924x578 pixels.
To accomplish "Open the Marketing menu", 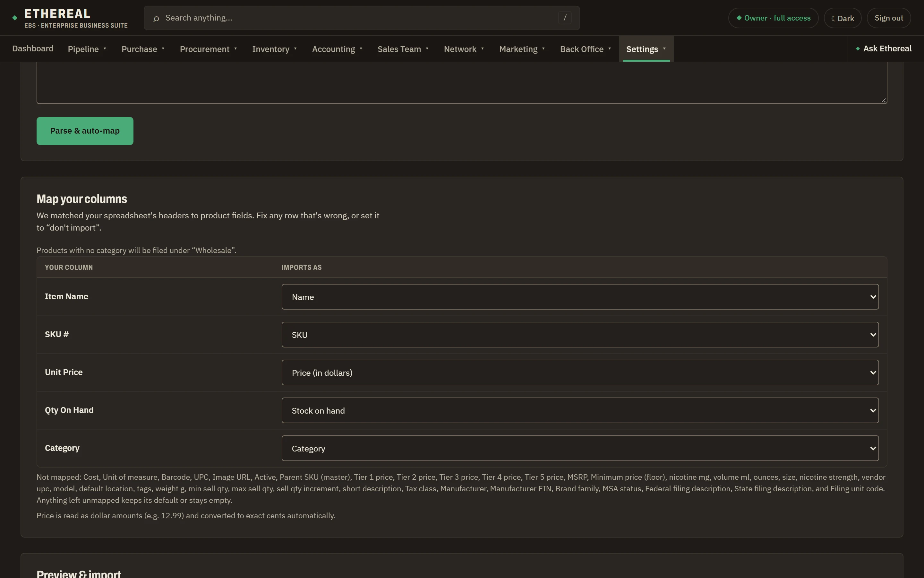I will point(522,49).
